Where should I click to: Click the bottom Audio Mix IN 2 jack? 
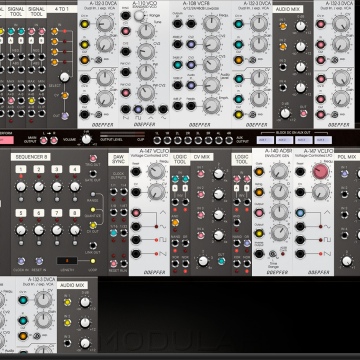[x=67, y=323]
